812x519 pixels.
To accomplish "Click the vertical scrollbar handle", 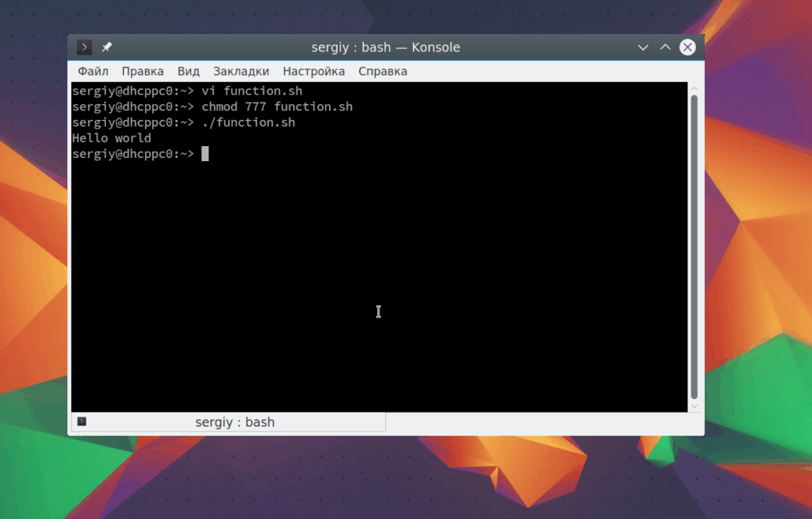I will click(694, 247).
